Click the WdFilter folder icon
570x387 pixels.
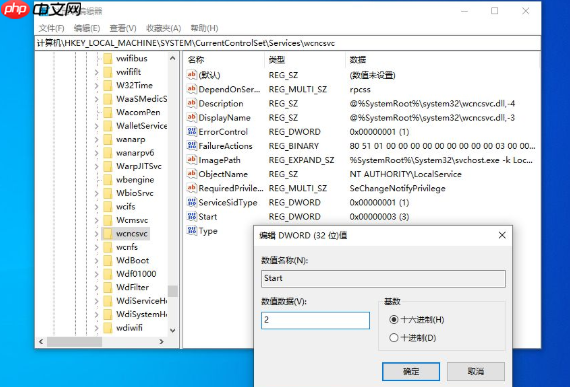tap(108, 287)
